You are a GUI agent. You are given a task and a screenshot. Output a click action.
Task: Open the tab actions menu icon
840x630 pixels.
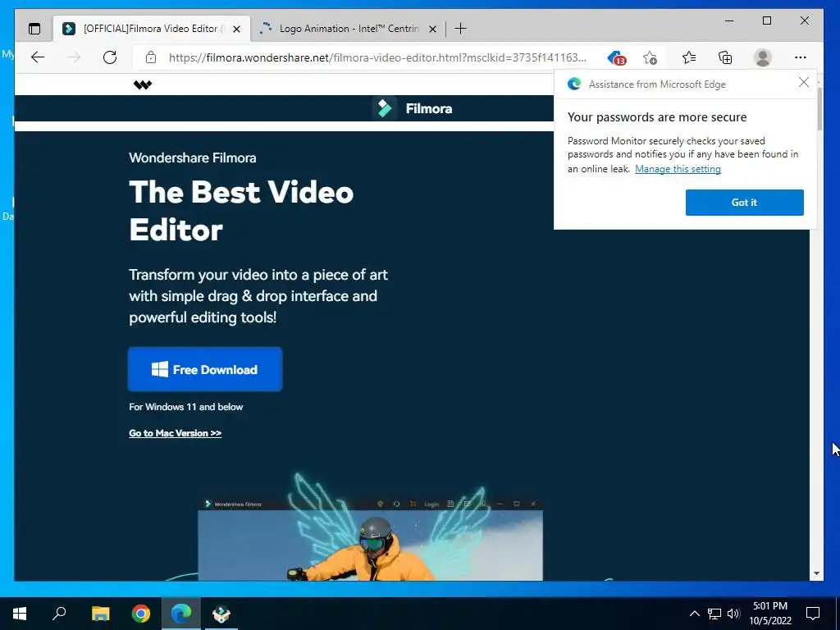[x=34, y=29]
